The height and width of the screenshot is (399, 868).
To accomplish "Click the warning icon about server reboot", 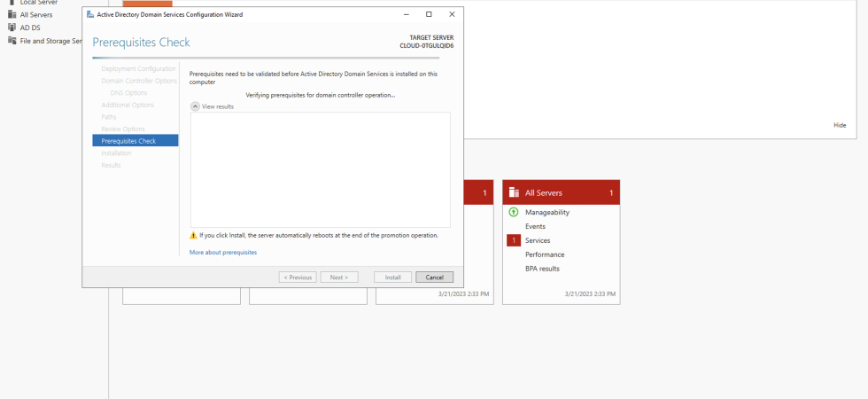I will (193, 236).
